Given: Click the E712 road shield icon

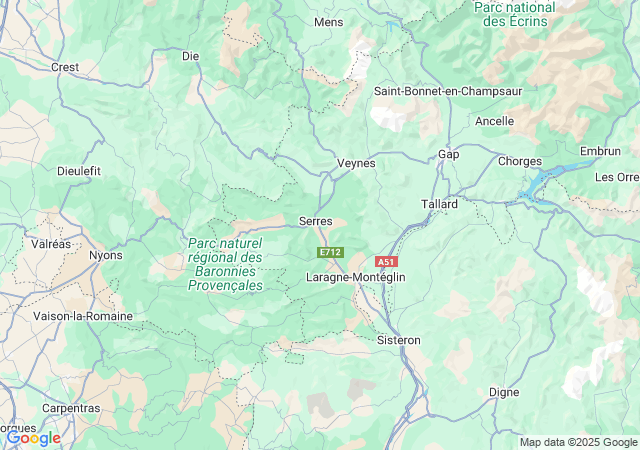Looking at the screenshot, I should (x=330, y=252).
